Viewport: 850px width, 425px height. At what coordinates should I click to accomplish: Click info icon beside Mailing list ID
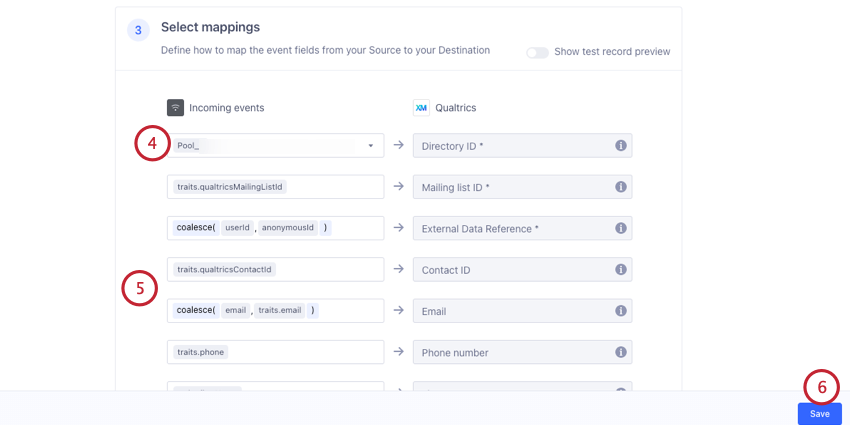[620, 187]
